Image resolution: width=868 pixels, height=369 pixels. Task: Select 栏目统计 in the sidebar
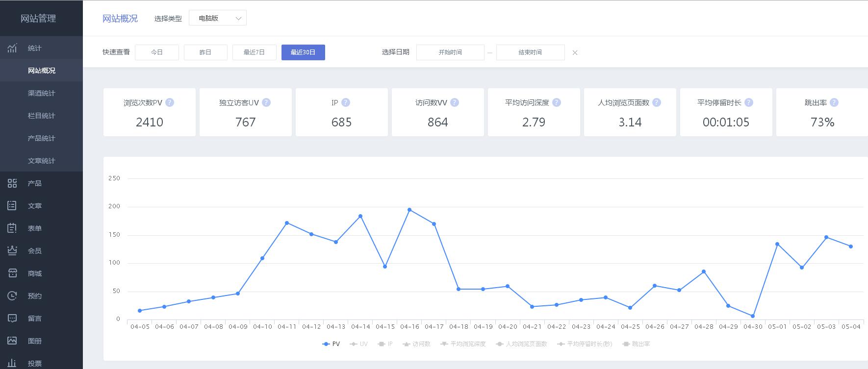[x=42, y=116]
